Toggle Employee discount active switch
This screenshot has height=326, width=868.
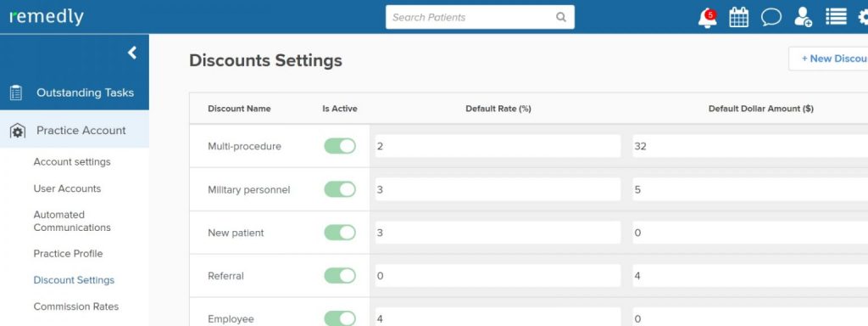pos(340,318)
